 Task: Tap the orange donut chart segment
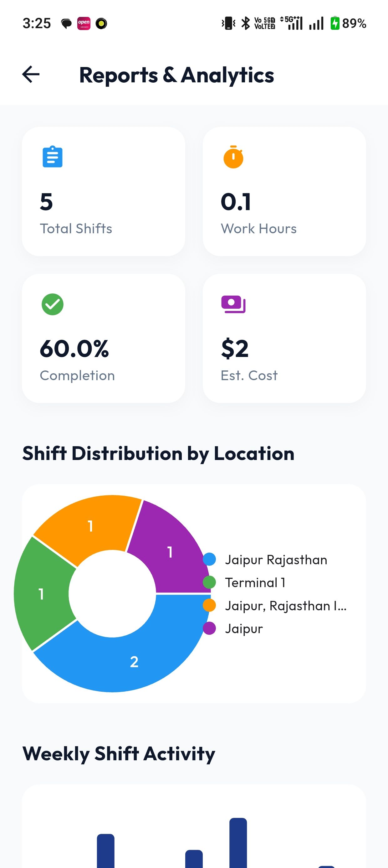coord(90,526)
